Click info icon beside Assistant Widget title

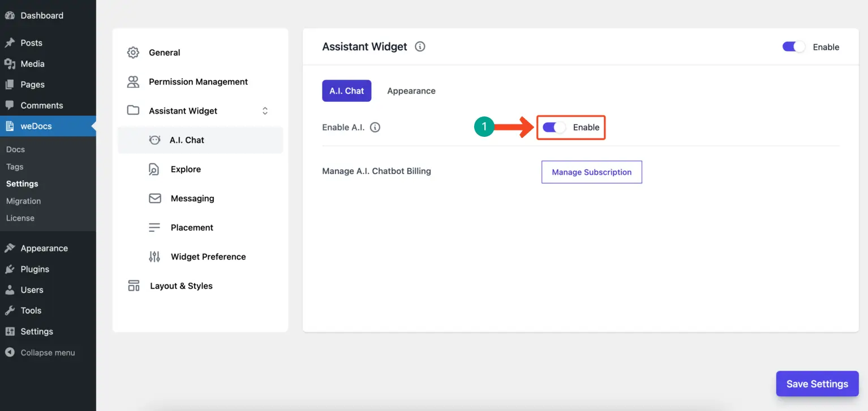(x=420, y=47)
